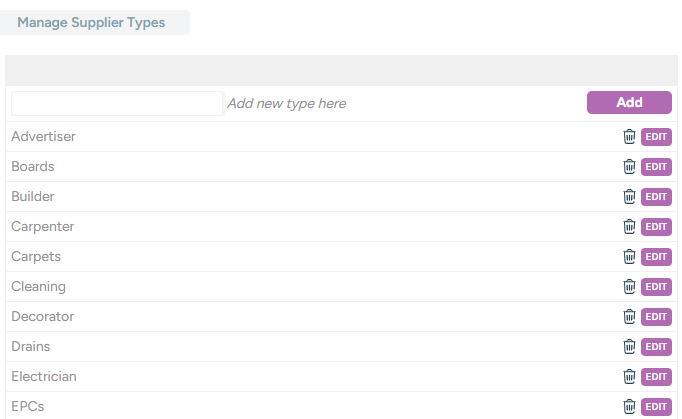Delete the Cleaning supplier type
The image size is (682, 419).
629,287
